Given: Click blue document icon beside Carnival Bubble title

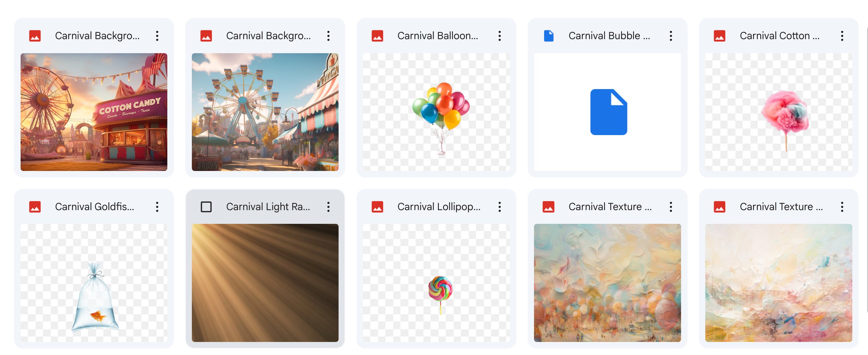Looking at the screenshot, I should point(549,36).
